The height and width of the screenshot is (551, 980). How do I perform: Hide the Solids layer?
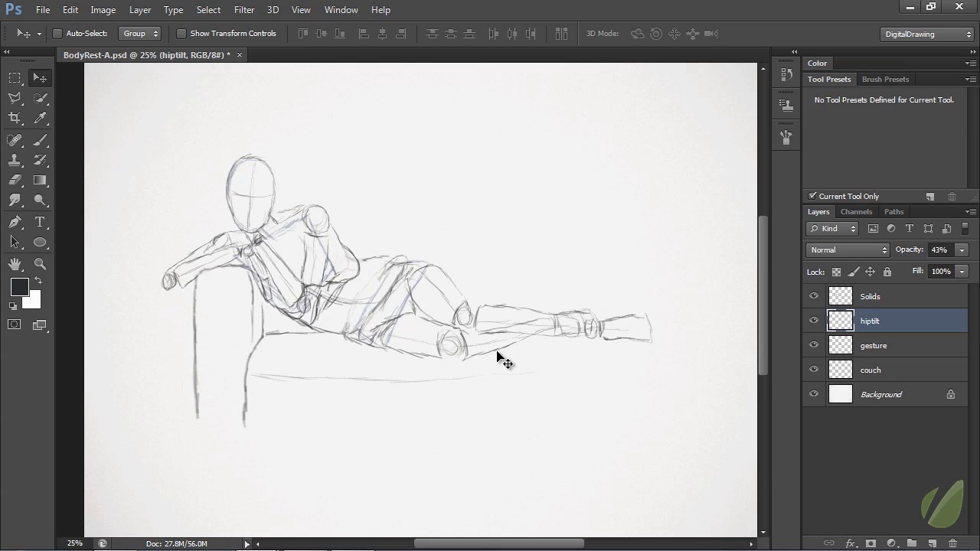(x=814, y=296)
